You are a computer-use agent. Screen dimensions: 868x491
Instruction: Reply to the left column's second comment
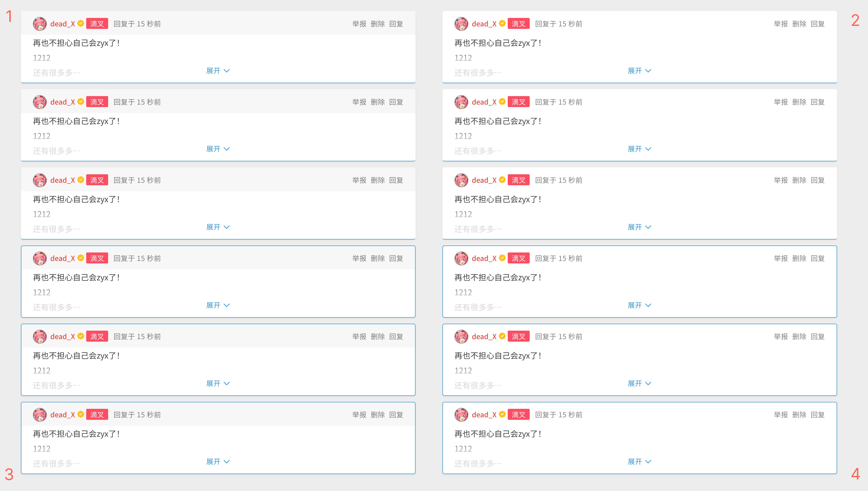tap(396, 102)
